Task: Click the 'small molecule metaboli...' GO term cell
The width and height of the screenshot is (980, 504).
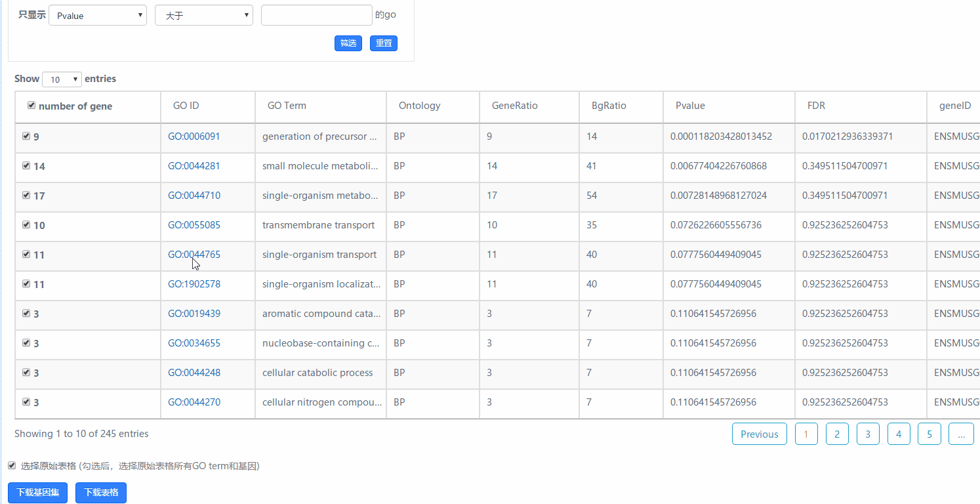Action: [321, 166]
